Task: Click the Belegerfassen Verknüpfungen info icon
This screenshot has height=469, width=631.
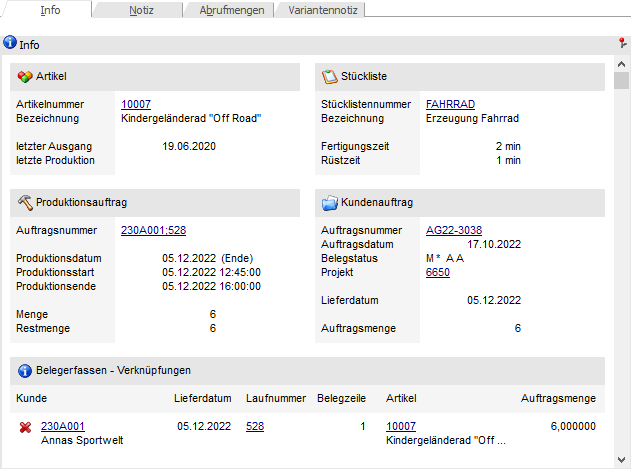Action: pos(25,371)
